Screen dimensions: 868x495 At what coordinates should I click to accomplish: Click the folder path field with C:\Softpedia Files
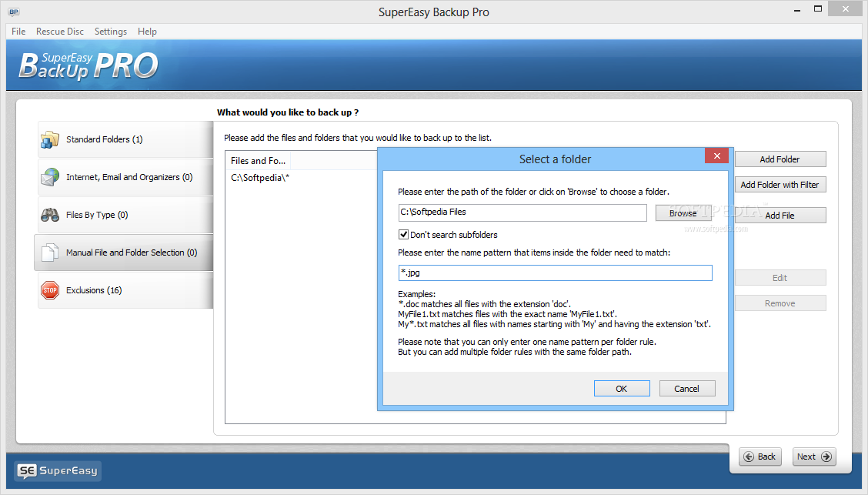tap(522, 212)
